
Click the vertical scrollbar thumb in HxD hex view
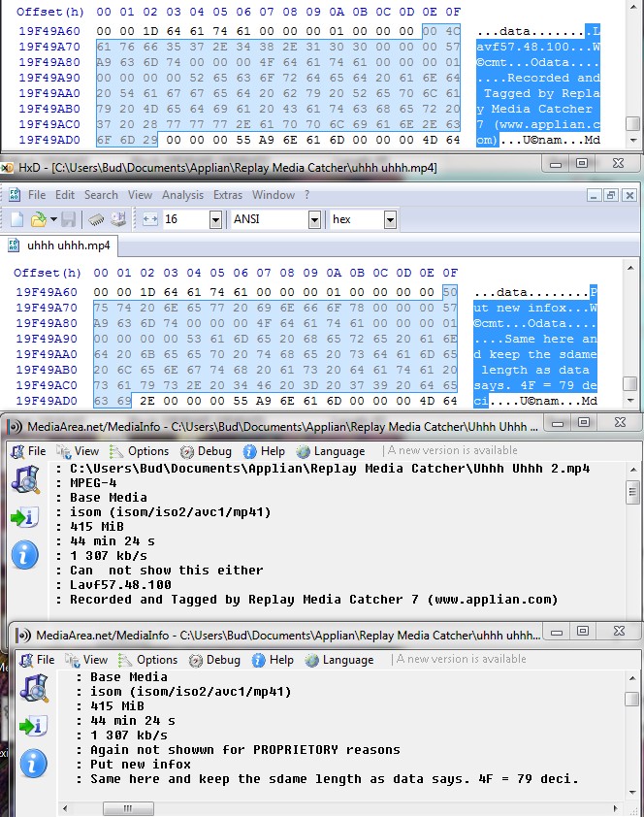[630, 383]
